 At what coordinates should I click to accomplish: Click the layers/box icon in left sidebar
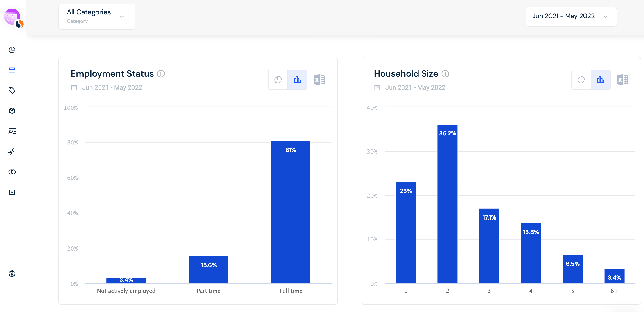click(12, 111)
